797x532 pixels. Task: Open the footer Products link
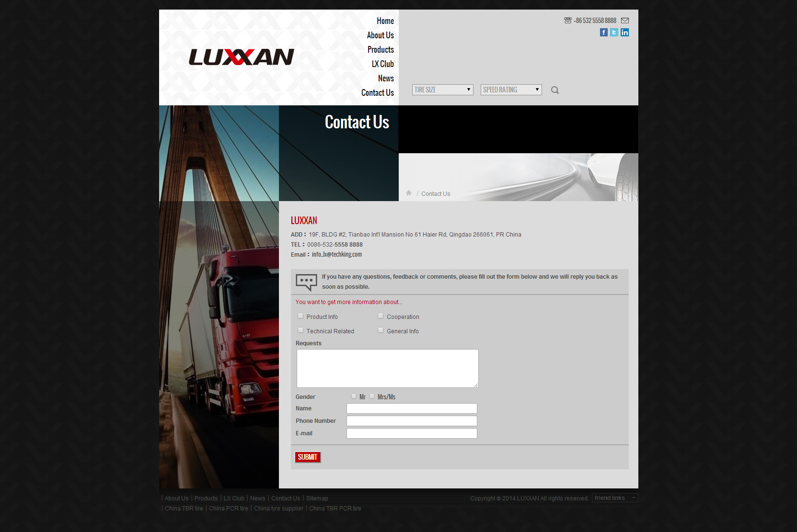[x=206, y=498]
